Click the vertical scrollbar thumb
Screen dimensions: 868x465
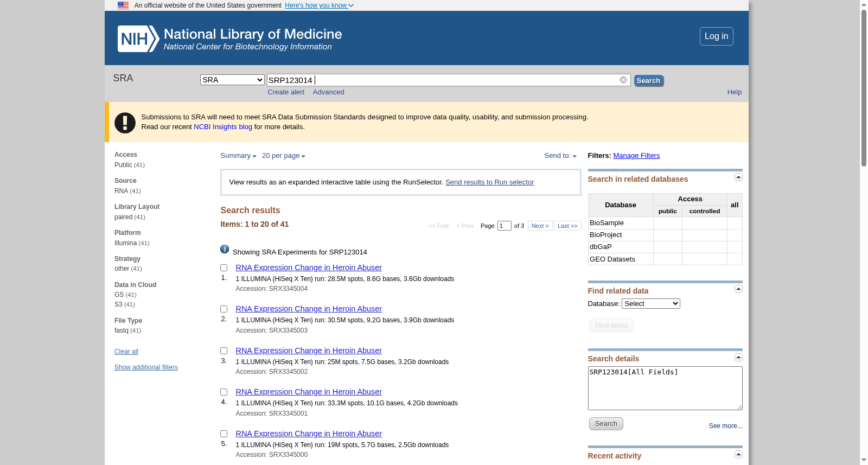864,87
